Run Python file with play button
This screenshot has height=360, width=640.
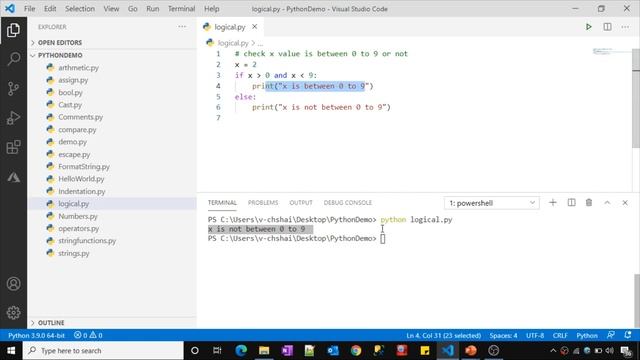(589, 27)
